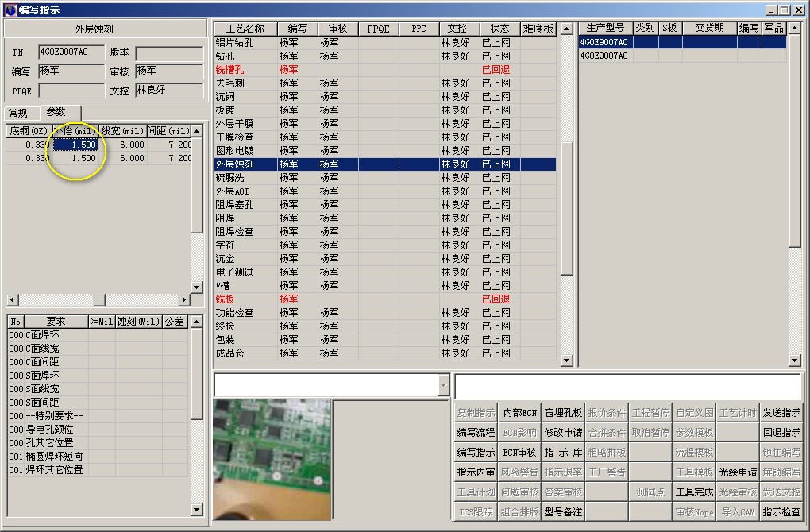Image resolution: width=810 pixels, height=532 pixels.
Task: Click the empty PPQE input field in the left panel
Action: 71,91
